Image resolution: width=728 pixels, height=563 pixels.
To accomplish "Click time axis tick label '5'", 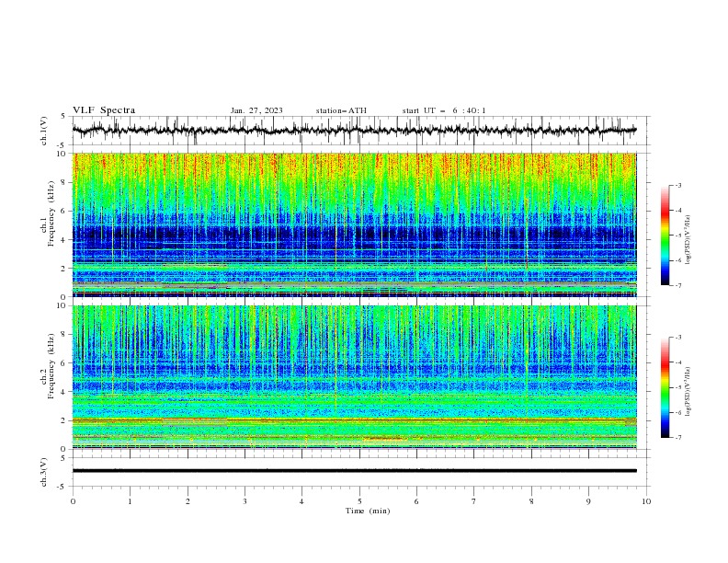I will point(359,501).
